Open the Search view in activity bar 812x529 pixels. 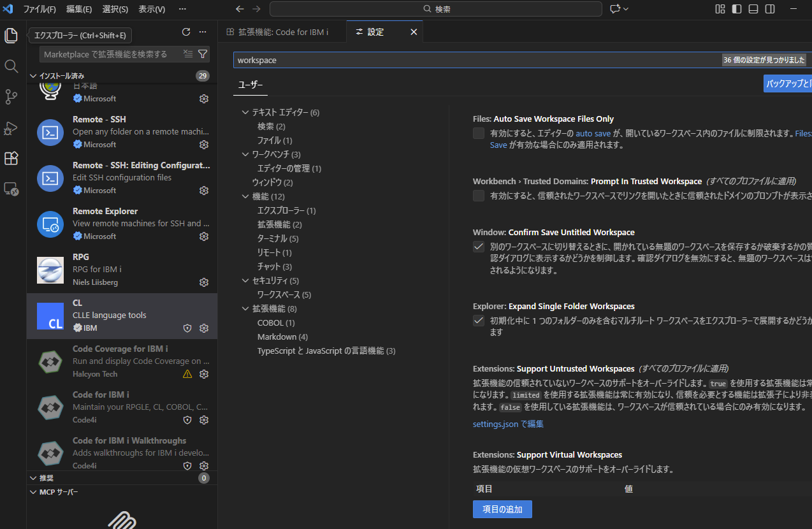pyautogui.click(x=11, y=66)
